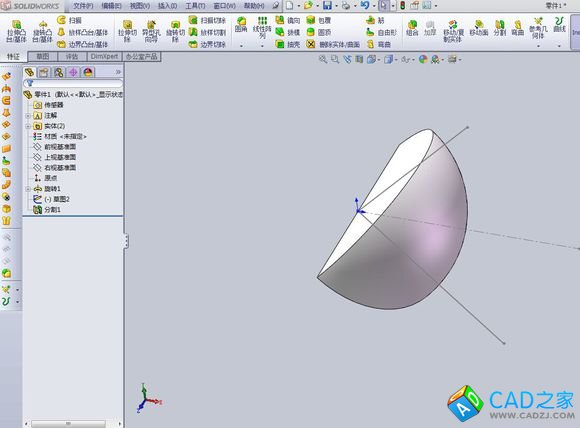The width and height of the screenshot is (580, 428).
Task: Switch to the 办公室产品 tab
Action: 142,57
